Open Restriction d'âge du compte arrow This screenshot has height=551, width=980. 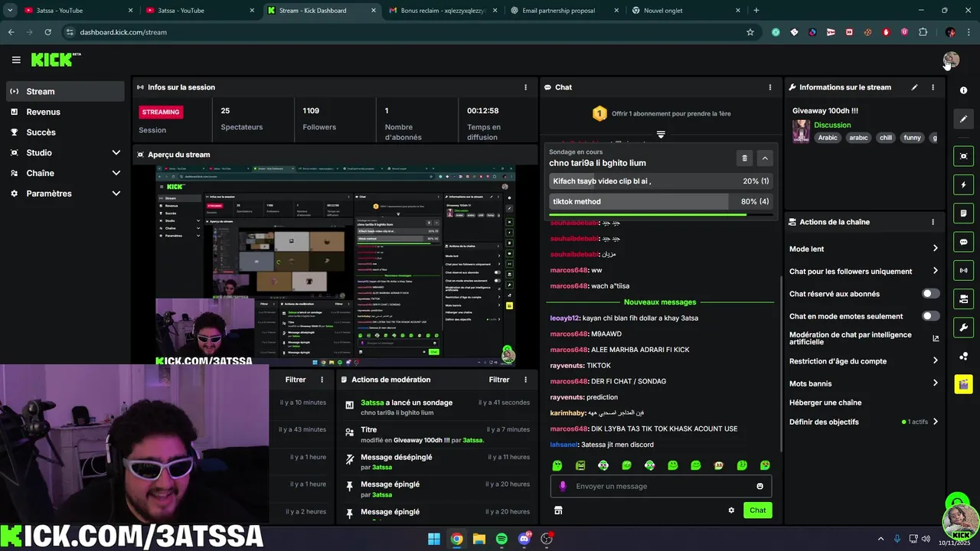coord(935,361)
